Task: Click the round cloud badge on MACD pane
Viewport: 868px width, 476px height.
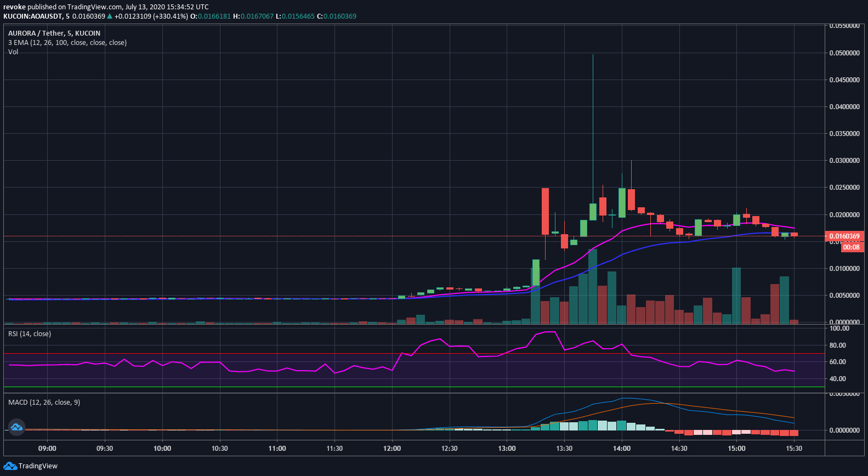Action: point(16,427)
